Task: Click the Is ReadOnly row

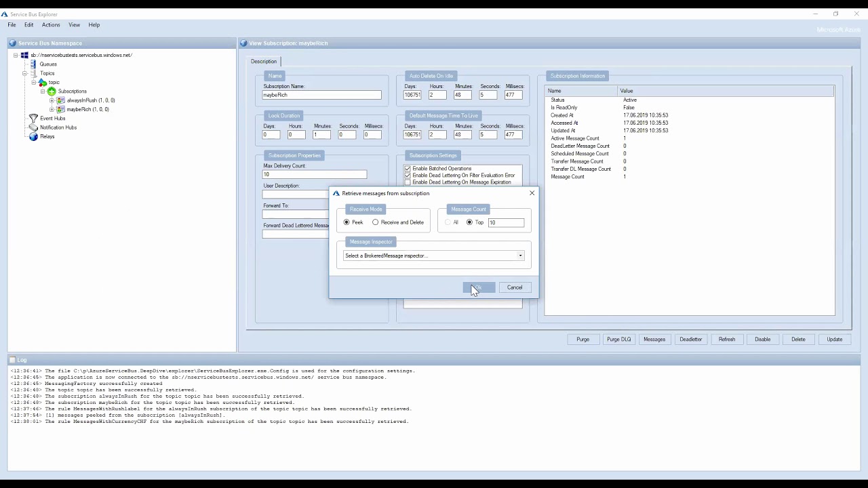Action: [x=690, y=108]
